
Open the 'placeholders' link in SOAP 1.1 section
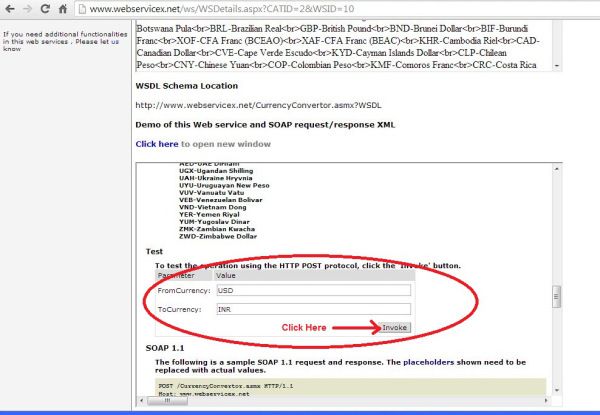click(x=429, y=362)
